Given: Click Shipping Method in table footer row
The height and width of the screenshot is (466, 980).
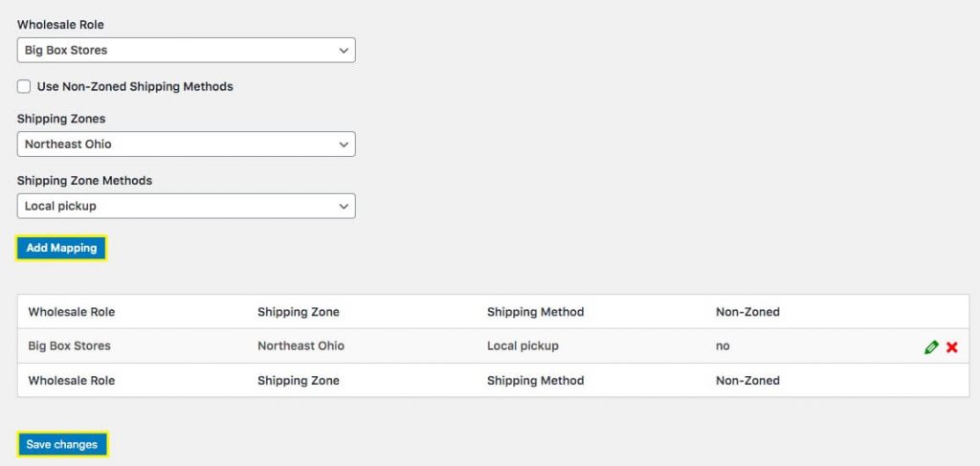Looking at the screenshot, I should (535, 380).
